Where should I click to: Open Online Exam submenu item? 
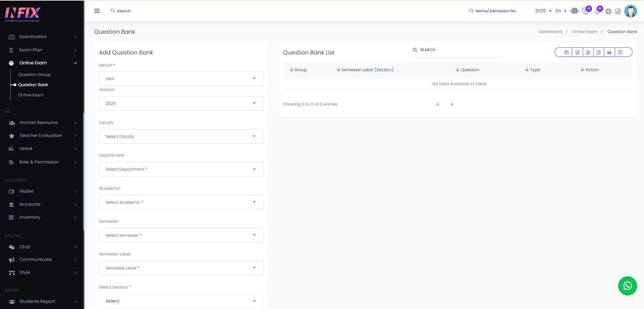31,95
